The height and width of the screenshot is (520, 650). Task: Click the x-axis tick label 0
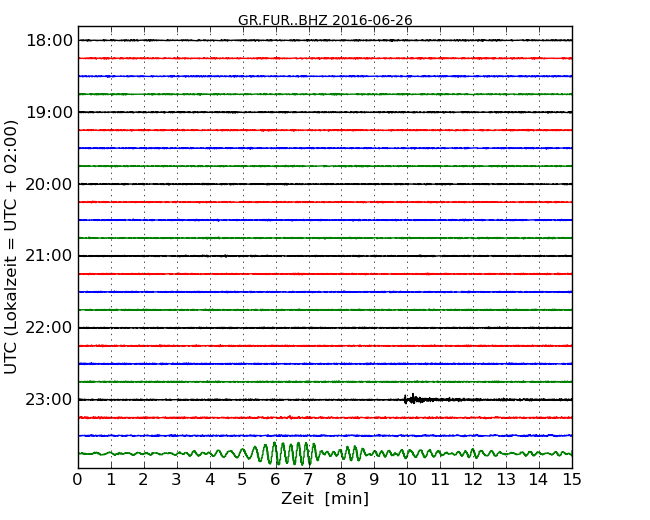point(78,480)
